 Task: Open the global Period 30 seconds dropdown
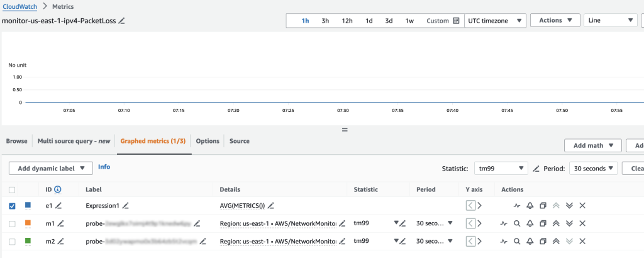click(593, 168)
